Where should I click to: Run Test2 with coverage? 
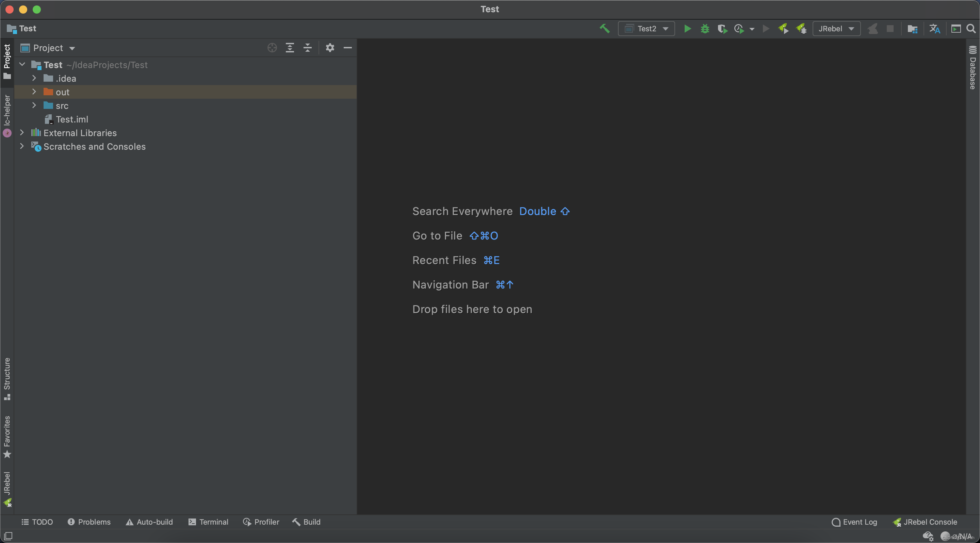722,29
